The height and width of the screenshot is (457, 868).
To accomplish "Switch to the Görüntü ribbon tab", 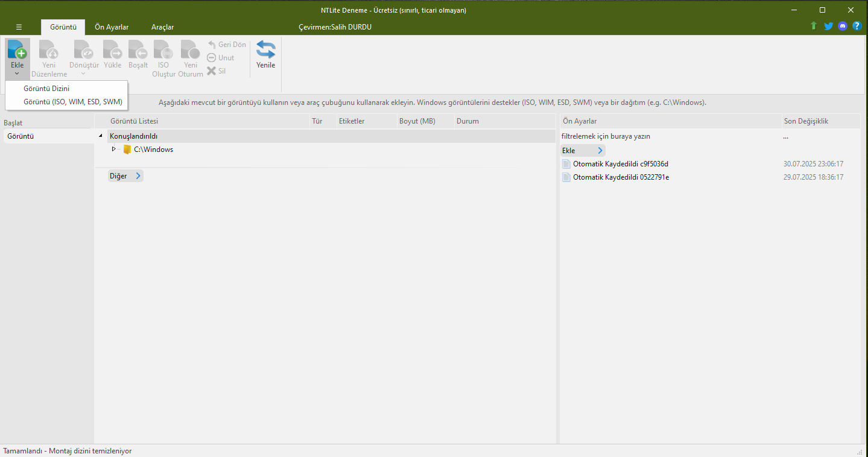I will (63, 27).
